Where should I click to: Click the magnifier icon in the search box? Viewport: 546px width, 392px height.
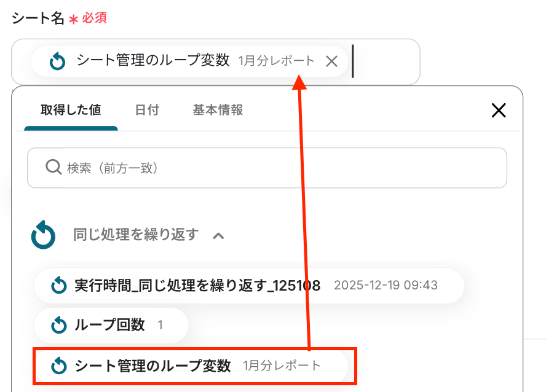click(x=53, y=167)
